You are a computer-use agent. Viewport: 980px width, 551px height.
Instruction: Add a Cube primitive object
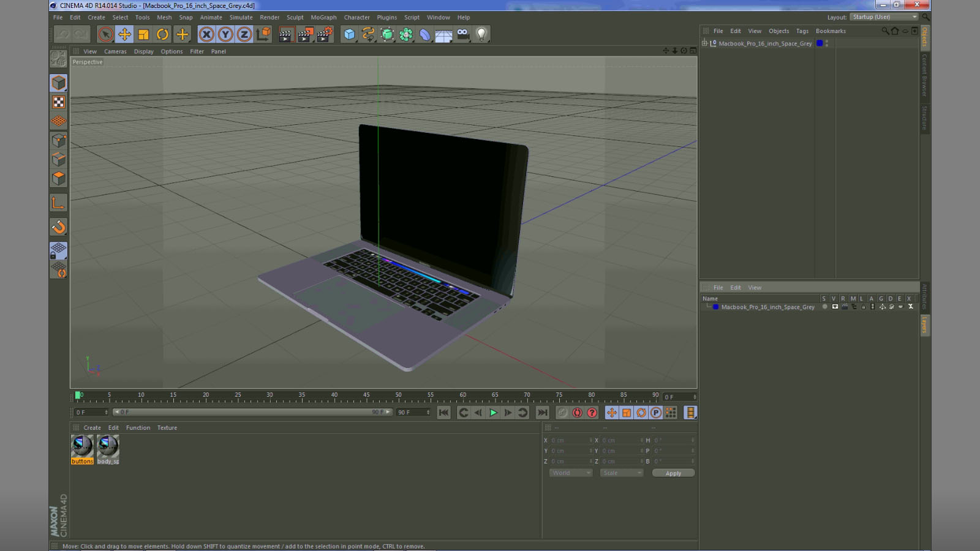(349, 34)
